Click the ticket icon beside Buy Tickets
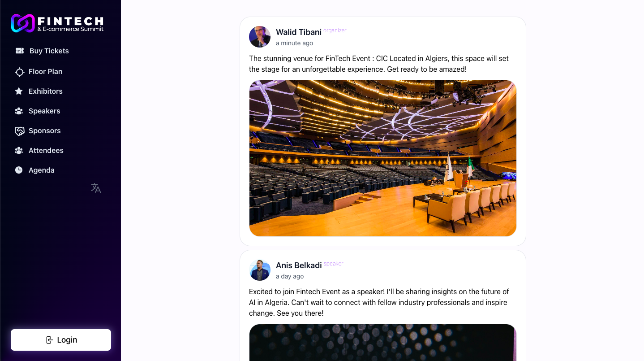Viewport: 644px width, 361px height. coord(19,51)
